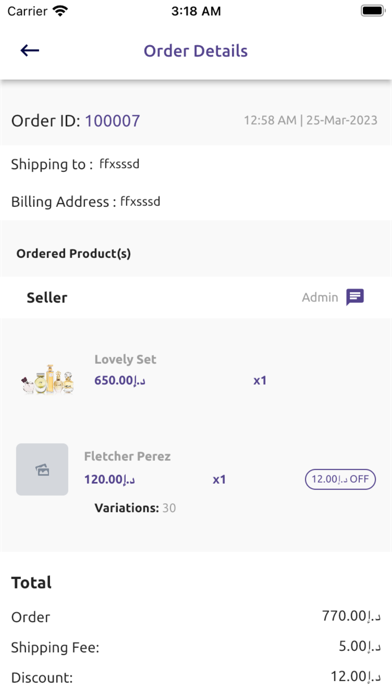Tap the back arrow icon

pyautogui.click(x=30, y=51)
